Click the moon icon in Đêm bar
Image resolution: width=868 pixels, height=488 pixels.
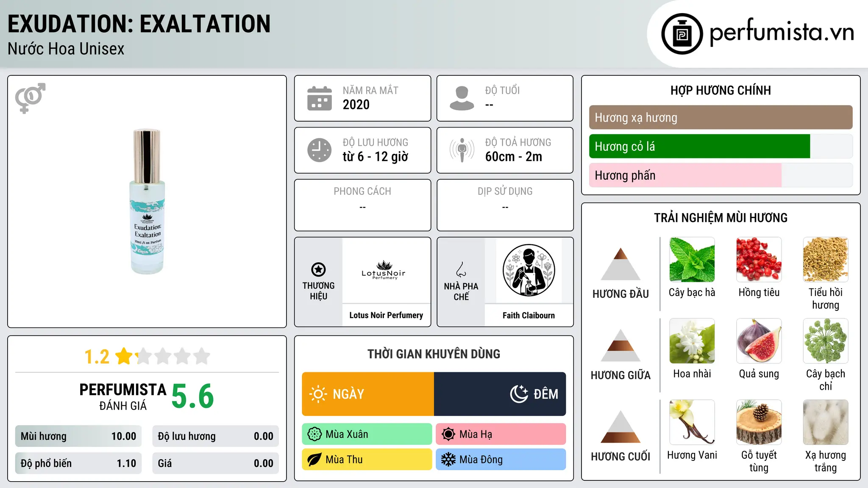coord(519,394)
